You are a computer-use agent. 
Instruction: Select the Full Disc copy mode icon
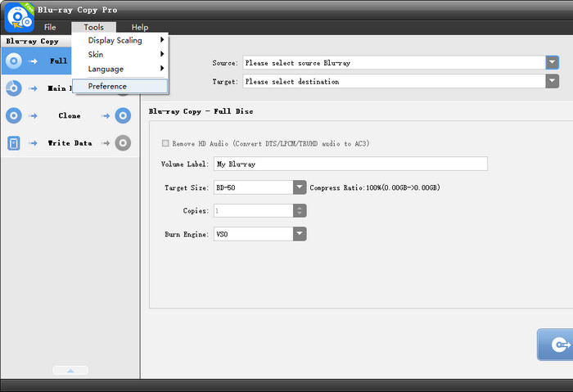pos(14,61)
